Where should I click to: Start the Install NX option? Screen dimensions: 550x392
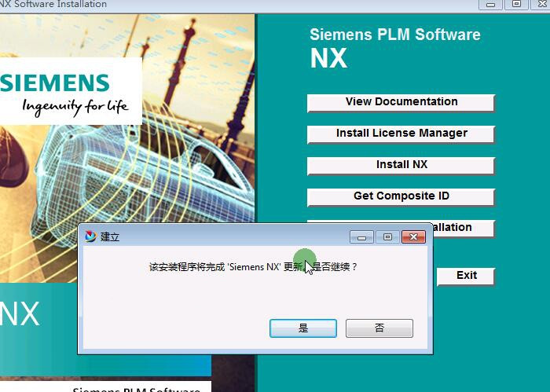401,166
